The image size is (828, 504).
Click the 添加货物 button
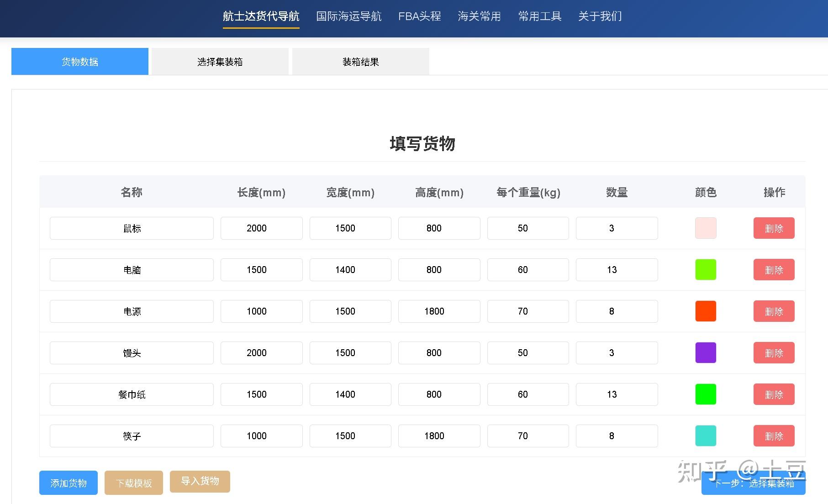68,483
